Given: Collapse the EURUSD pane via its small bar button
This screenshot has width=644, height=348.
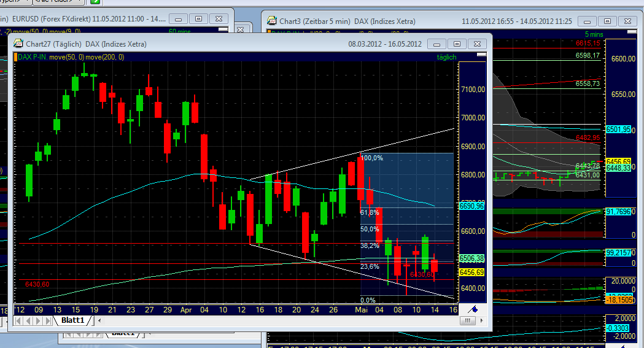Looking at the screenshot, I should [223, 29].
